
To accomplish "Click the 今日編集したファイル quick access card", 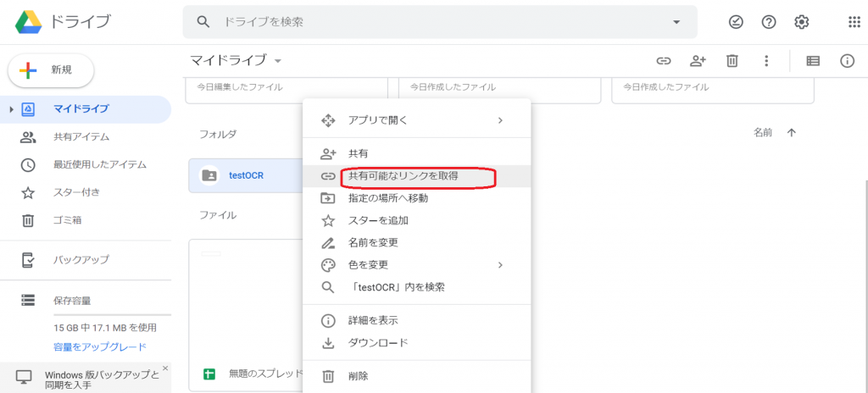I will pos(287,91).
